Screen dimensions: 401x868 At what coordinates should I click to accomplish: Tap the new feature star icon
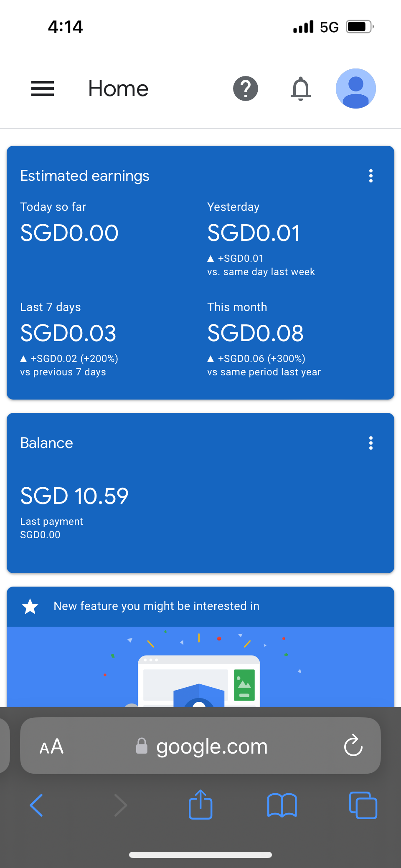[x=30, y=606]
